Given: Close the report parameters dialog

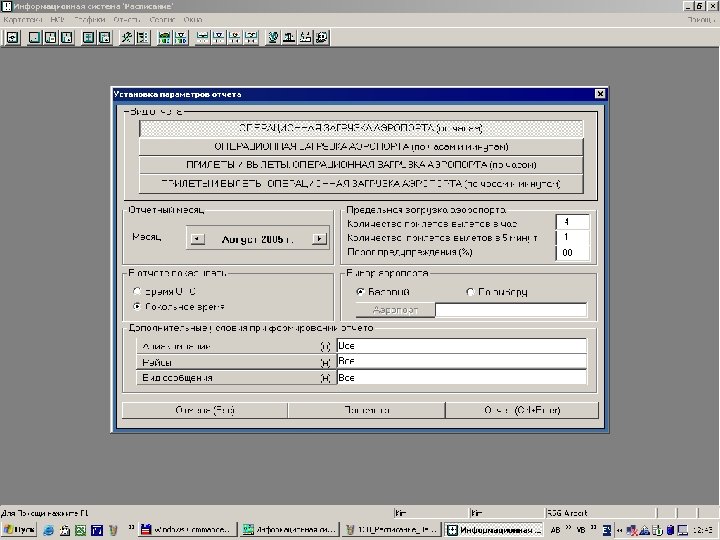Looking at the screenshot, I should (600, 94).
